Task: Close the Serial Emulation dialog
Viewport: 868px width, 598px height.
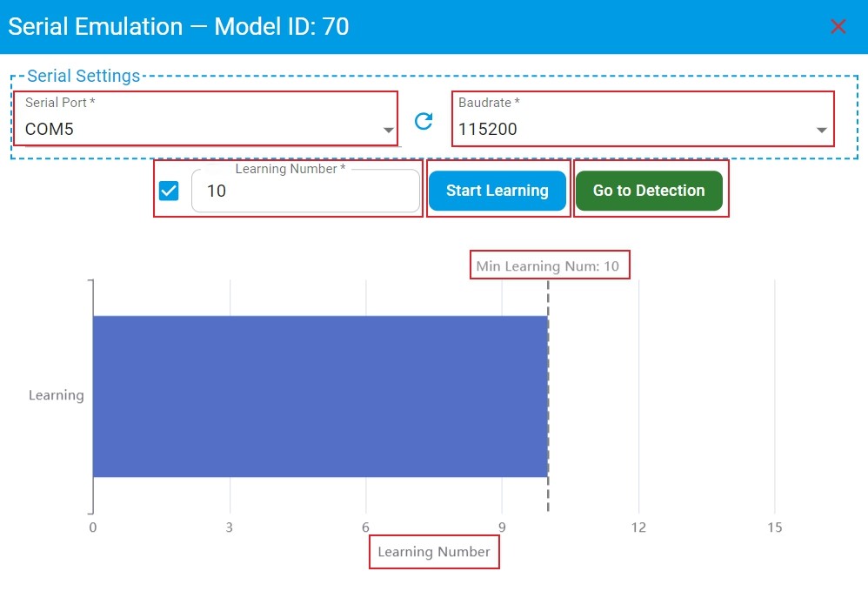Action: coord(838,27)
